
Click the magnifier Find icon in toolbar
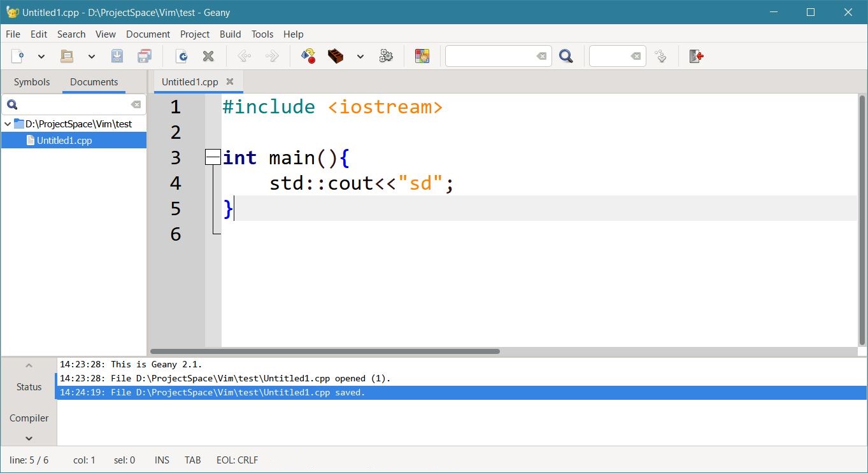566,57
